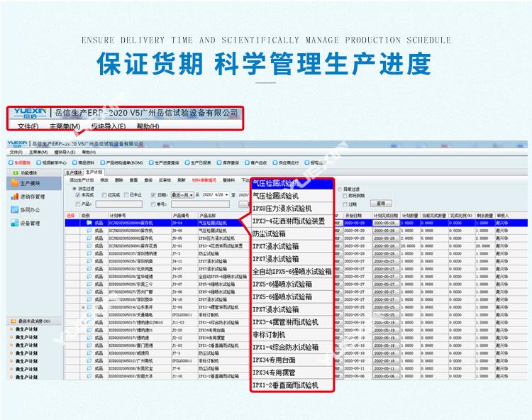The width and height of the screenshot is (532, 420).
Task: Open the 帮助(H) menu in the ERP window
Action: (x=89, y=153)
